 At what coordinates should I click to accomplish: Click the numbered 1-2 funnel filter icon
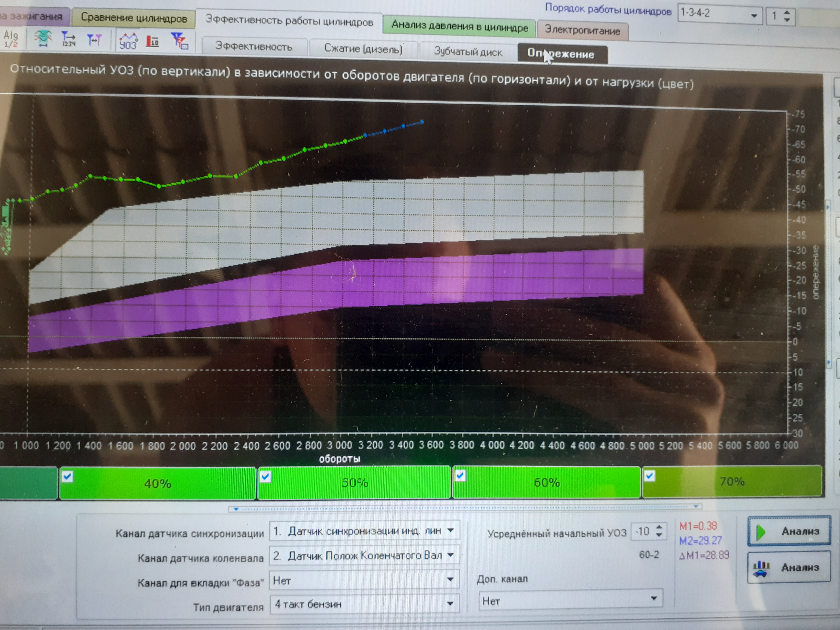(179, 40)
